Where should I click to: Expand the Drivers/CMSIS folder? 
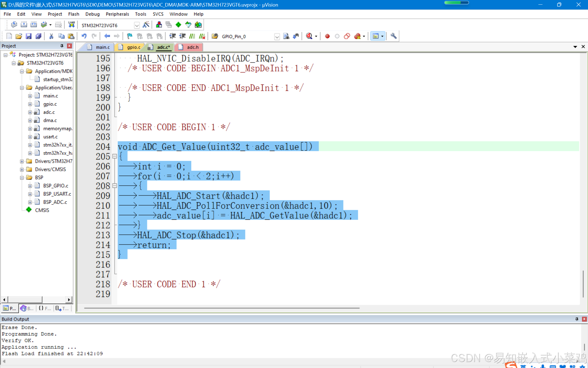[22, 170]
